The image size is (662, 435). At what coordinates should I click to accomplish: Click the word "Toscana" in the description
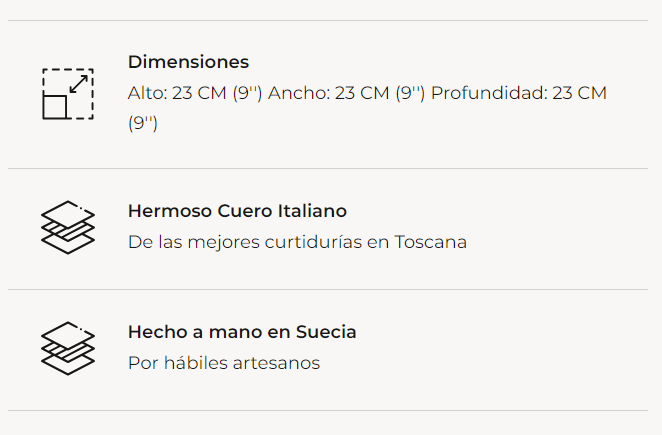[431, 242]
